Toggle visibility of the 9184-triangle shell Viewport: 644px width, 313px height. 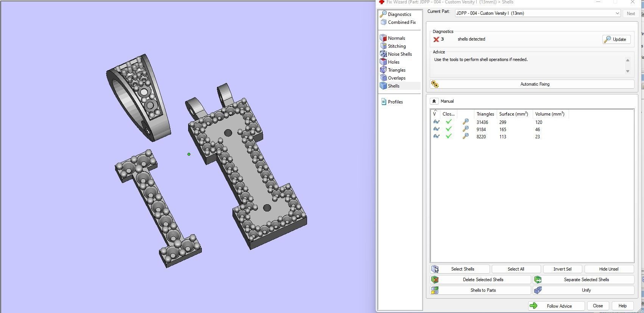[x=436, y=129]
